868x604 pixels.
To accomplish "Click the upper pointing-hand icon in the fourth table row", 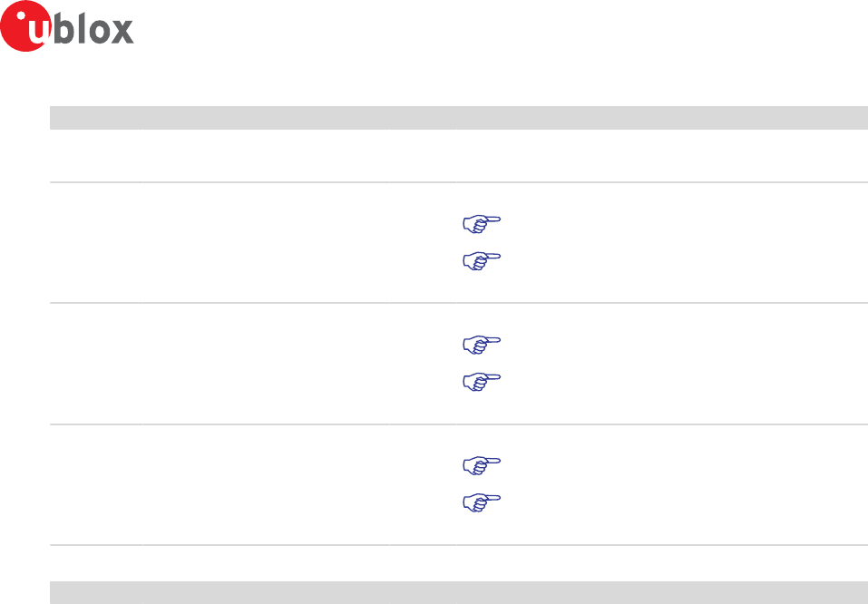I will (x=482, y=465).
